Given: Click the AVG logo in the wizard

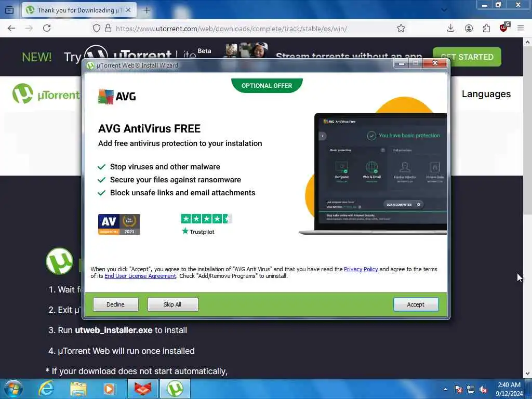Looking at the screenshot, I should click(x=117, y=96).
